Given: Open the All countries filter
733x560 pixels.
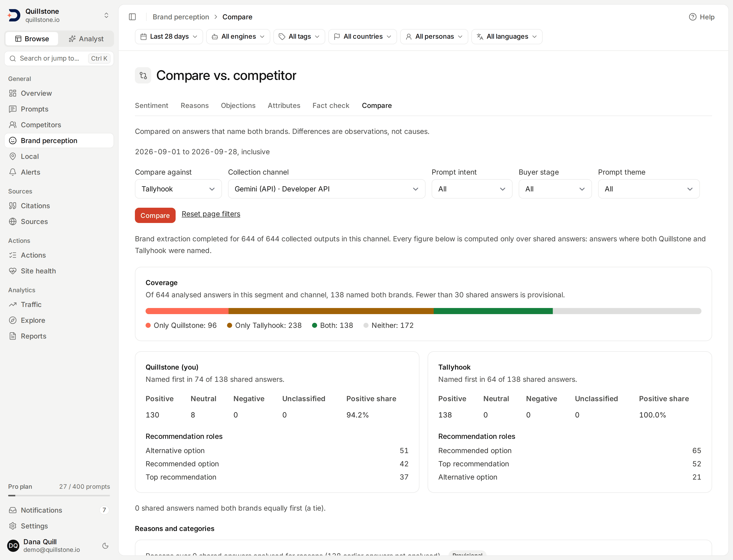Looking at the screenshot, I should 362,36.
